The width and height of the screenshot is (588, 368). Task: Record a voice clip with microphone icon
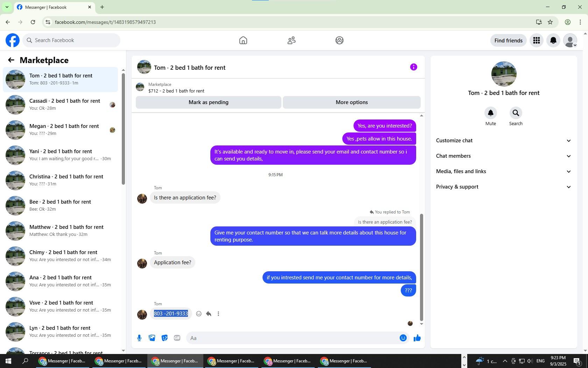(x=139, y=338)
